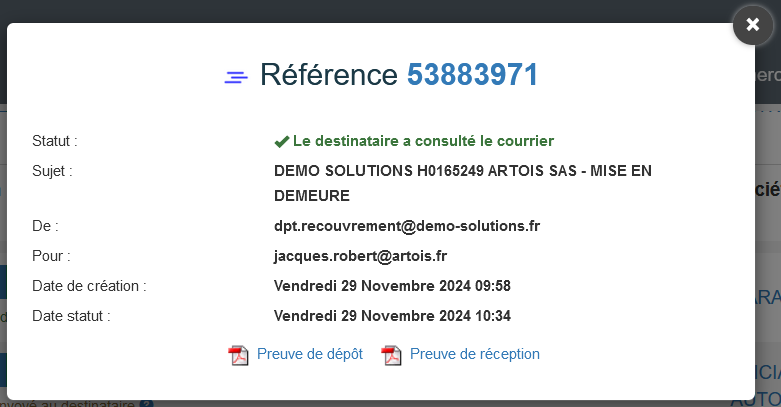Click the "Statut :" label
Viewport: 781px width, 407px height.
pyautogui.click(x=55, y=141)
